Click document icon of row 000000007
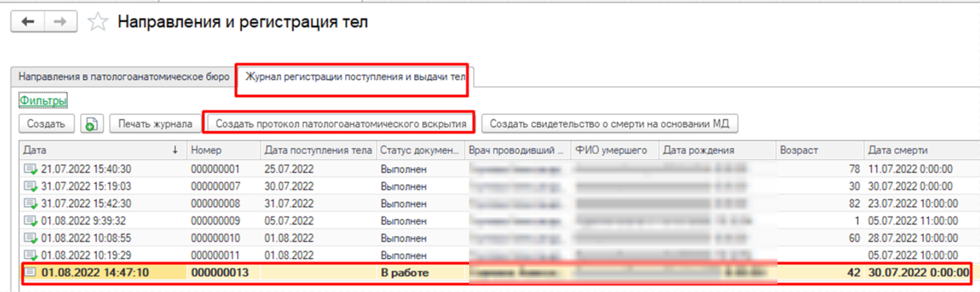This screenshot has width=980, height=292. (x=30, y=187)
